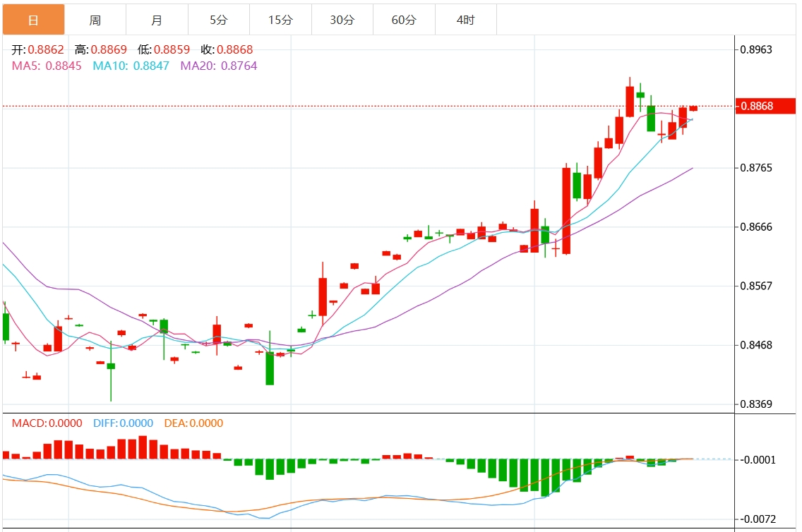This screenshot has height=532, width=802.
Task: Click the MA20: 0.8764 indicator label
Action: pyautogui.click(x=219, y=66)
